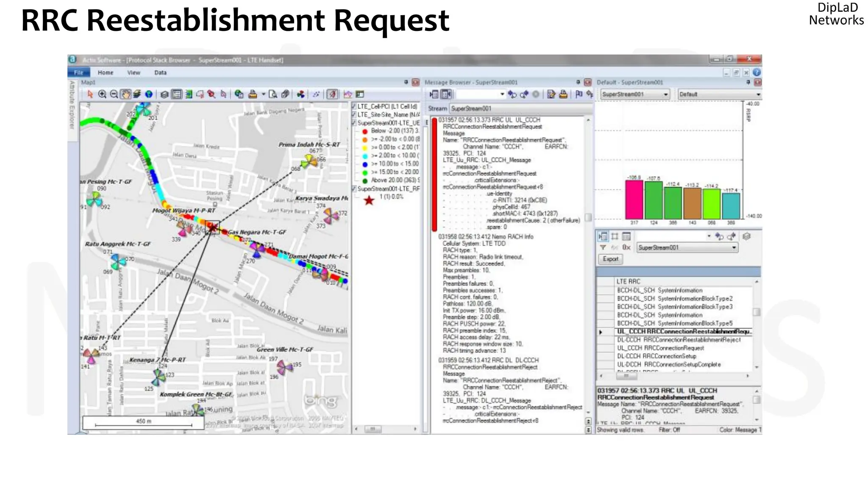Click the red star marker on the map

point(213,228)
